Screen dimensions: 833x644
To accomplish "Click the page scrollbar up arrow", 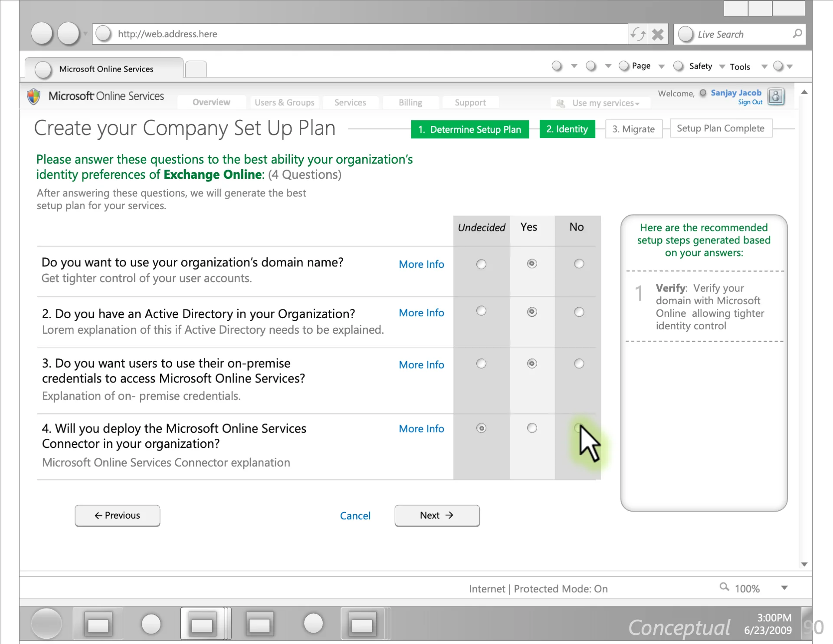I will tap(804, 92).
